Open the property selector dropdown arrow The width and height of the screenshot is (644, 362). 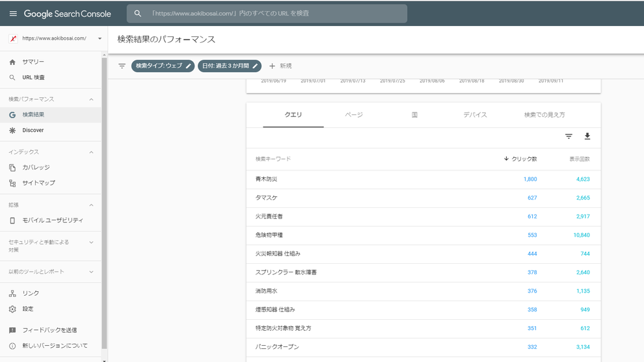[100, 38]
